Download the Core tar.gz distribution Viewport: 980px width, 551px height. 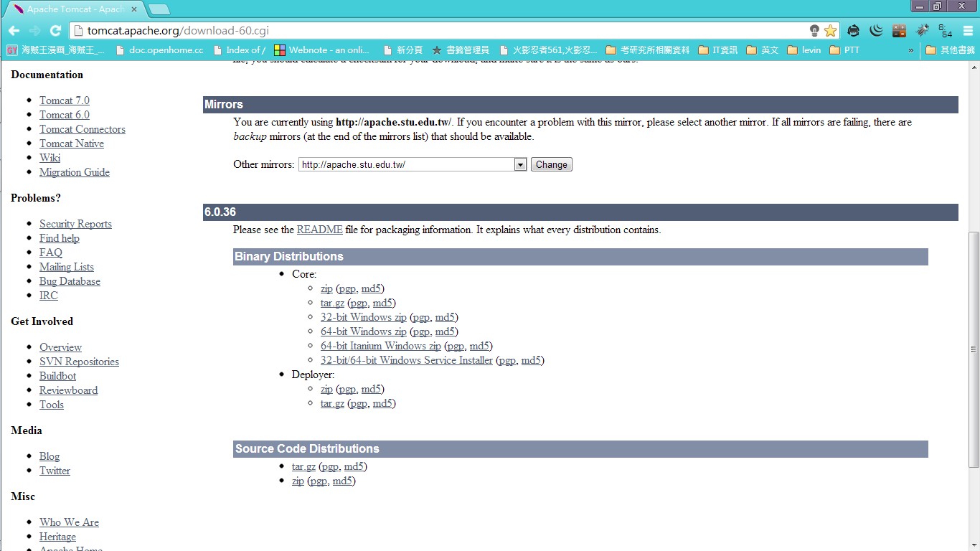point(332,303)
